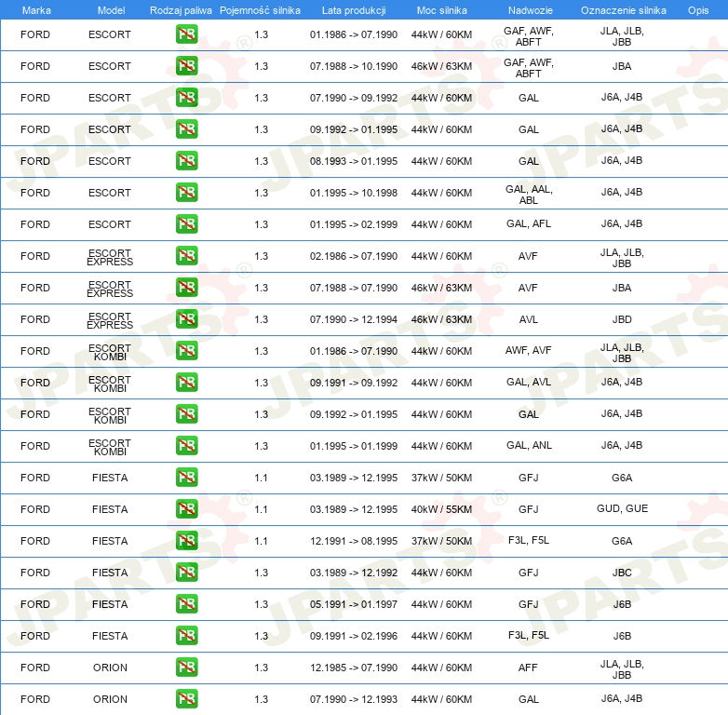Click fuel icon in Escort Express 02.1986 row
Screen dimensions: 728x715
(x=186, y=256)
